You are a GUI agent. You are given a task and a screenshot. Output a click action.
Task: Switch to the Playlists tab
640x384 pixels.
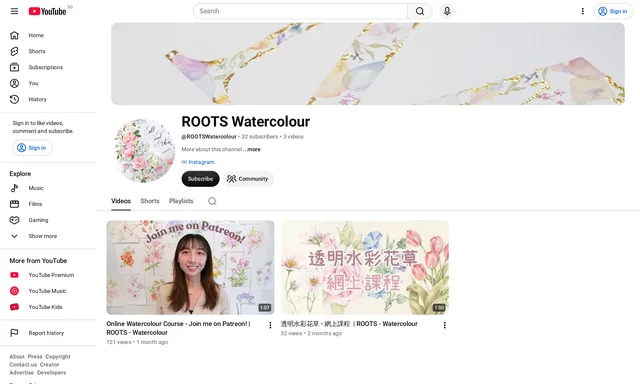tap(181, 201)
